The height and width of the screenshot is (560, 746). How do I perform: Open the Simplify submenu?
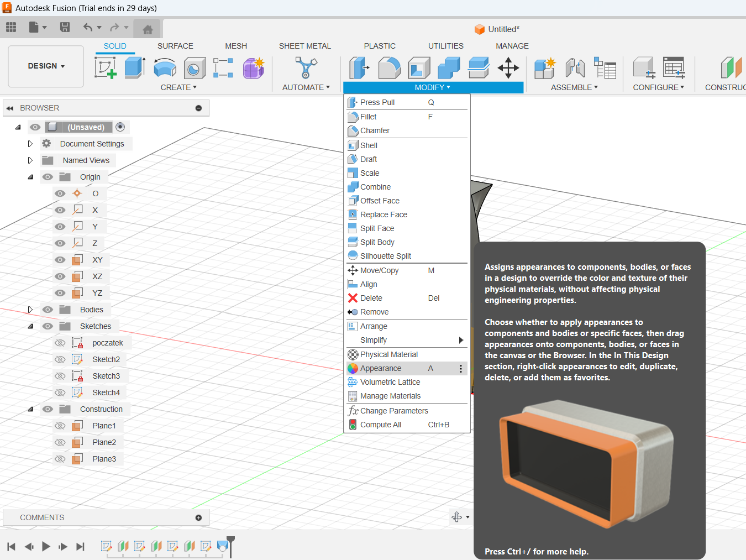pos(406,340)
